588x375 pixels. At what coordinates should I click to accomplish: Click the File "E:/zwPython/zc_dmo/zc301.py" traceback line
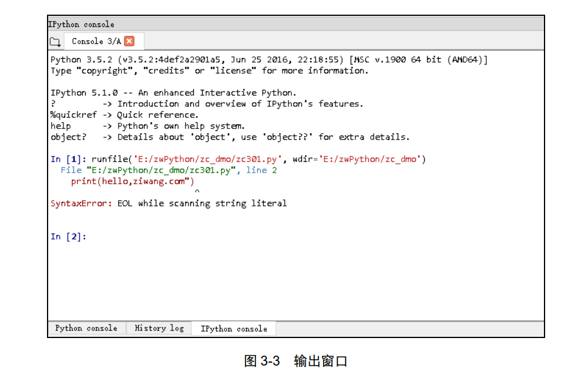169,170
